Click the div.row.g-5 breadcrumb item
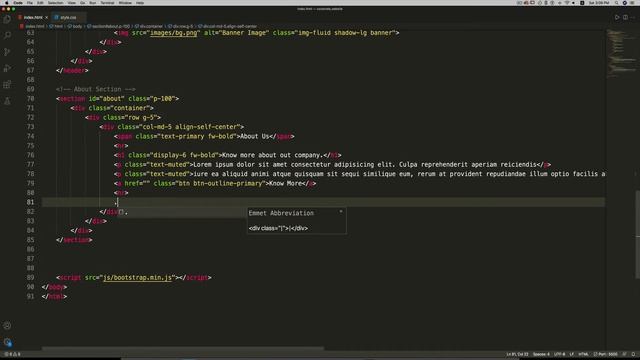Screen dimensions: 640x360 pos(181,26)
